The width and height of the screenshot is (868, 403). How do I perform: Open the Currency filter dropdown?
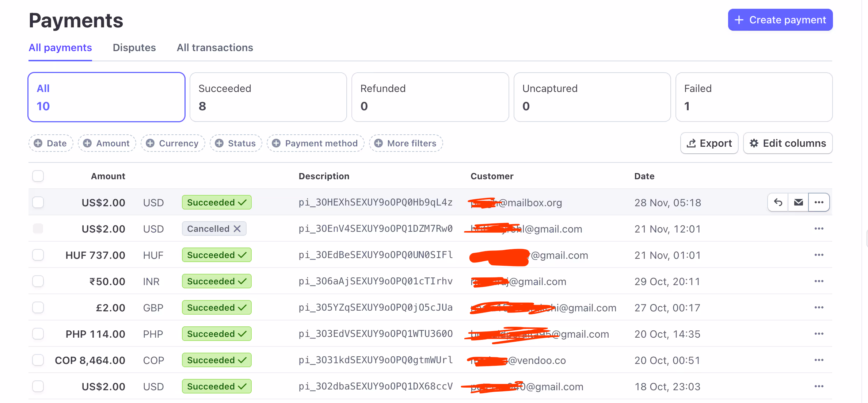[x=173, y=143]
